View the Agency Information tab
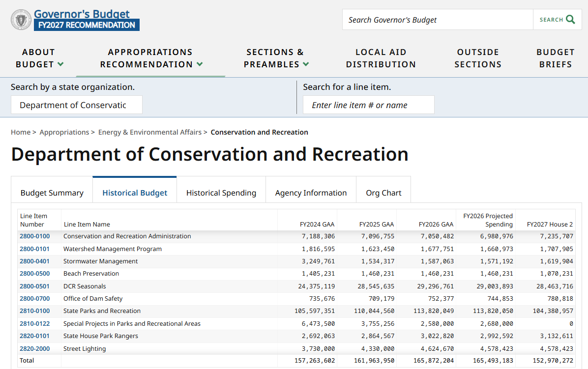588x369 pixels. pos(311,193)
